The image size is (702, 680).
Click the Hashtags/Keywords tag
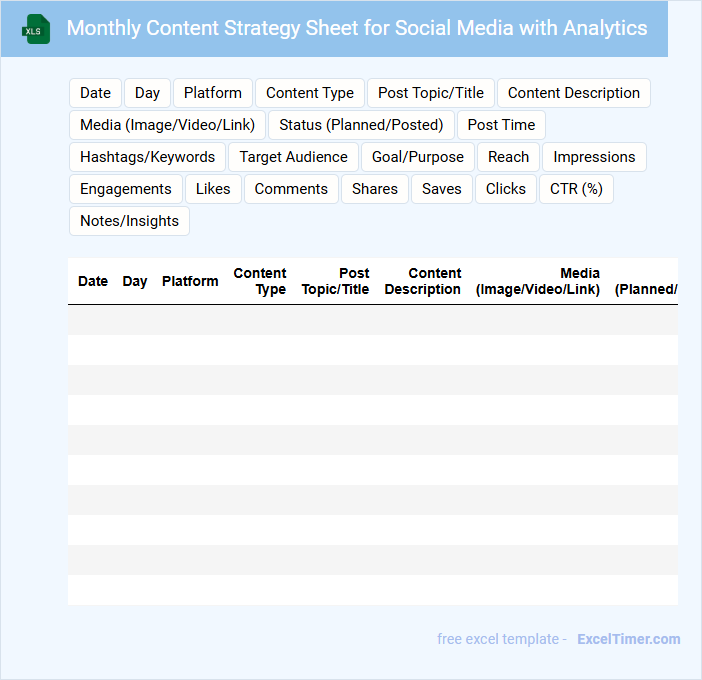[x=148, y=157]
